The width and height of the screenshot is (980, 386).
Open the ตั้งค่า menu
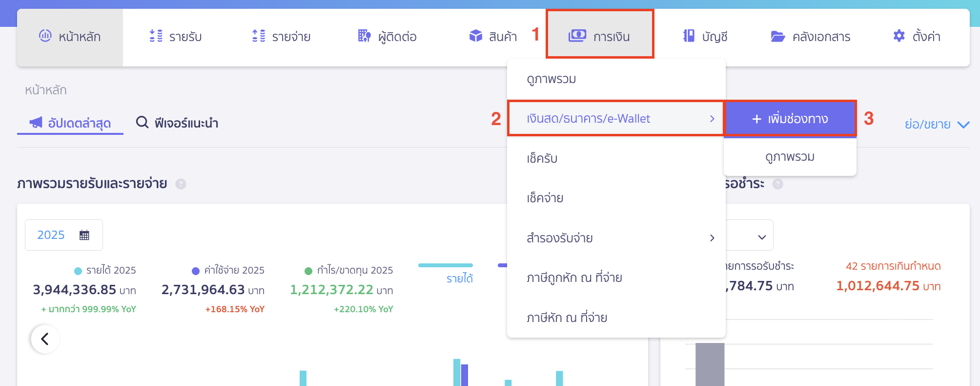coord(917,37)
